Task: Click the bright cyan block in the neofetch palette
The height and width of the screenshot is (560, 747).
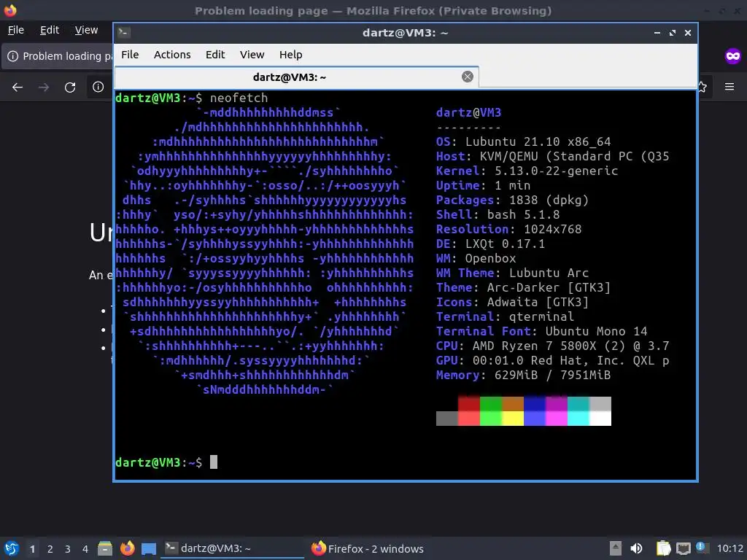Action: 578,418
